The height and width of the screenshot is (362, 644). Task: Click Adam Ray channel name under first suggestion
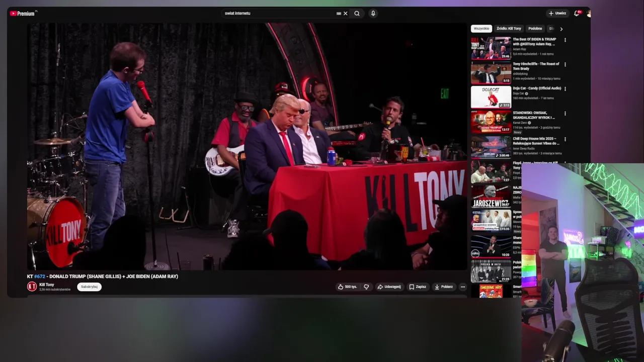click(x=520, y=49)
